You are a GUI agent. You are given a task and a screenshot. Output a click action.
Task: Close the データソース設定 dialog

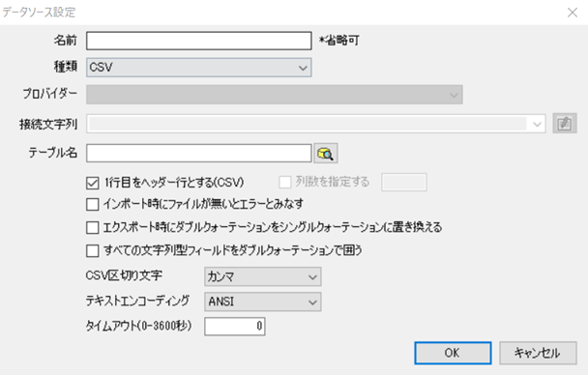tap(573, 13)
